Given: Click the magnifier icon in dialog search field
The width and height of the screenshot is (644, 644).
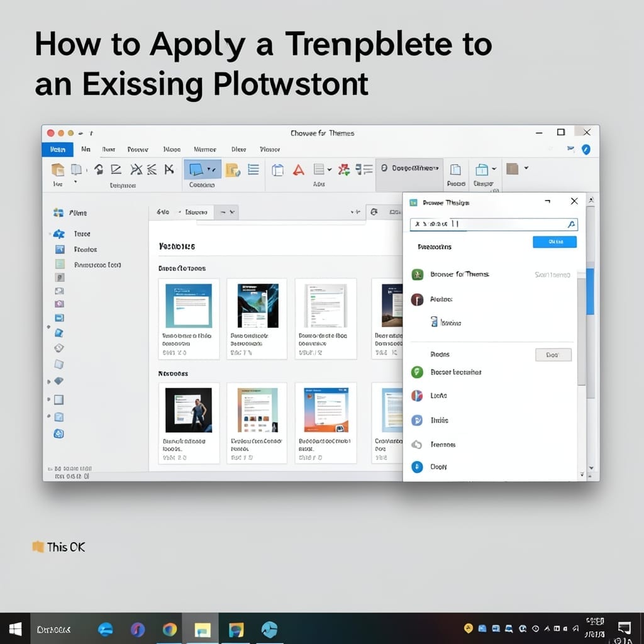Looking at the screenshot, I should [571, 225].
